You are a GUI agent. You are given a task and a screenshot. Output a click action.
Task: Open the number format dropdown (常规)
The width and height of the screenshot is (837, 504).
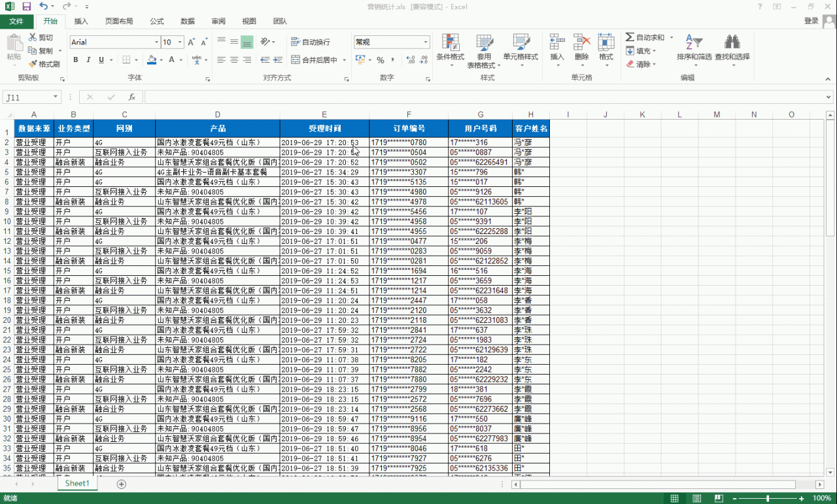pos(426,42)
